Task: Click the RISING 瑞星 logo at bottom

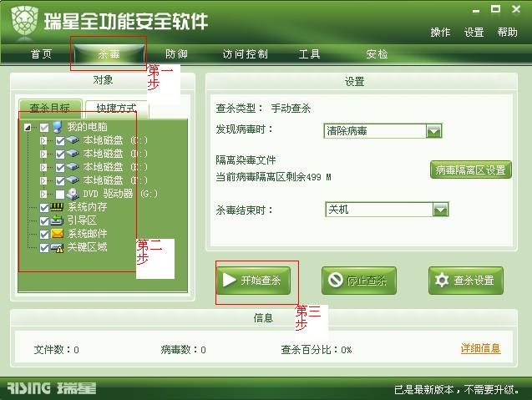Action: [x=52, y=388]
